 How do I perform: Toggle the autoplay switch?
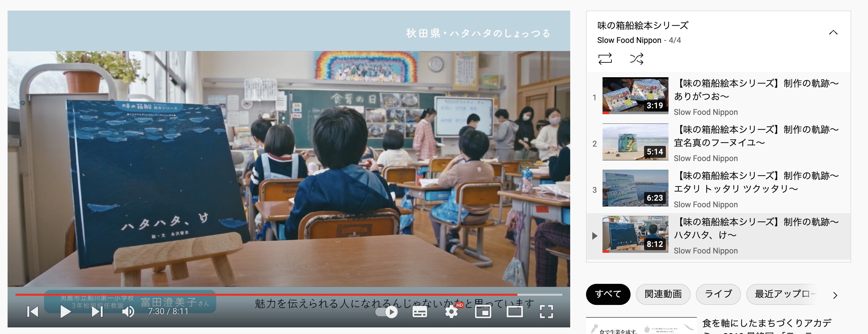[x=386, y=312]
